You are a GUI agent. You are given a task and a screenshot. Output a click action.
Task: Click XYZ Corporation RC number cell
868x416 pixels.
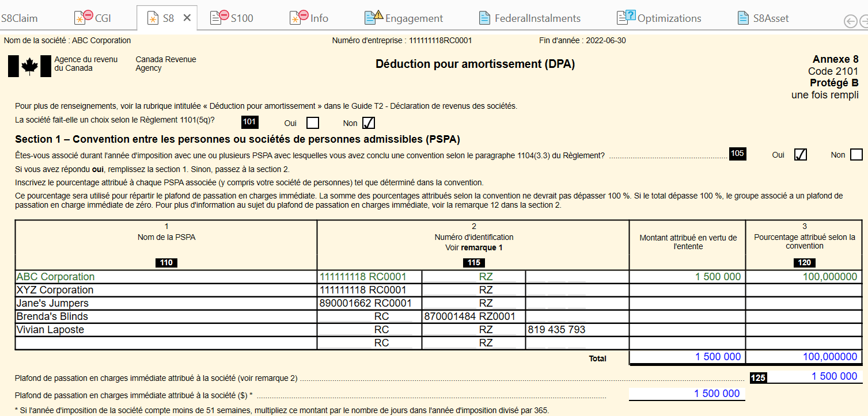pos(369,290)
